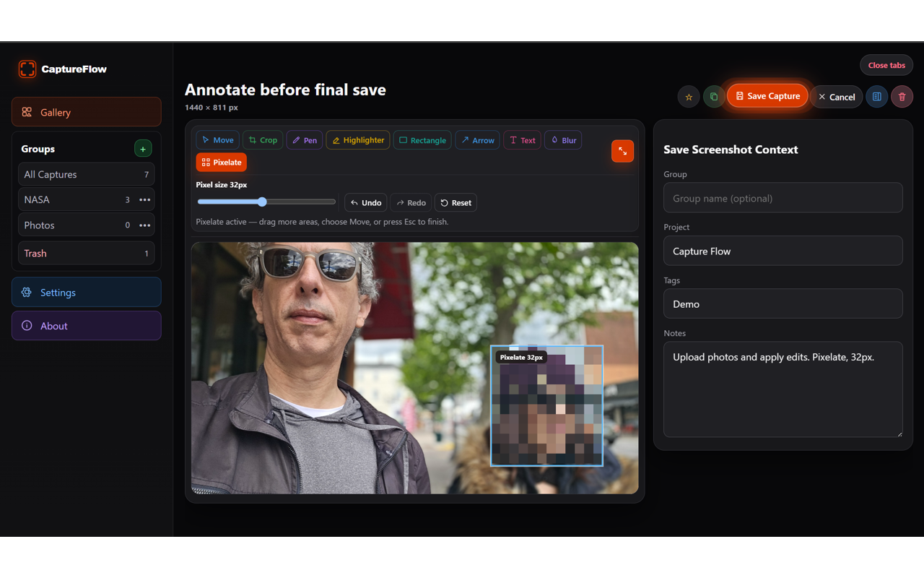This screenshot has width=924, height=578.
Task: Open Photos group options menu
Action: 144,225
